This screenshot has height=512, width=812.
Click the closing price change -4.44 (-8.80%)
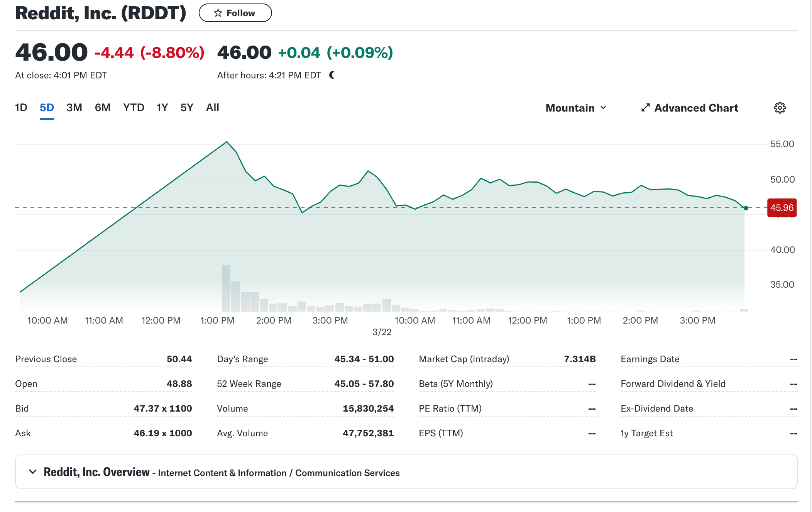point(149,53)
